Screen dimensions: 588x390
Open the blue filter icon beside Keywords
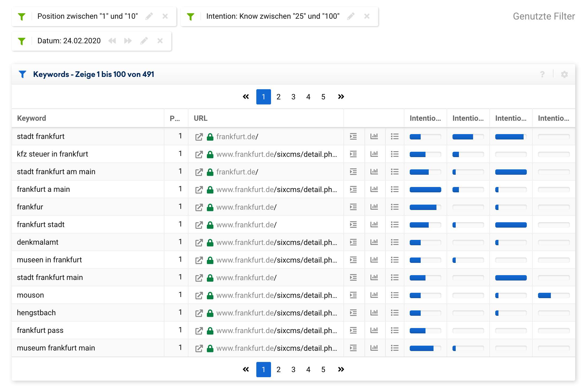[x=23, y=74]
